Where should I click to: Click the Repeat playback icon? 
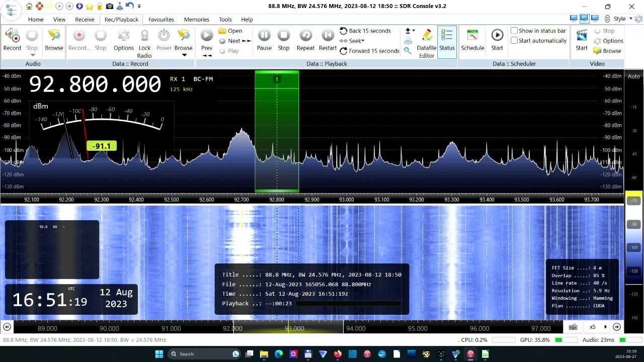pos(305,40)
